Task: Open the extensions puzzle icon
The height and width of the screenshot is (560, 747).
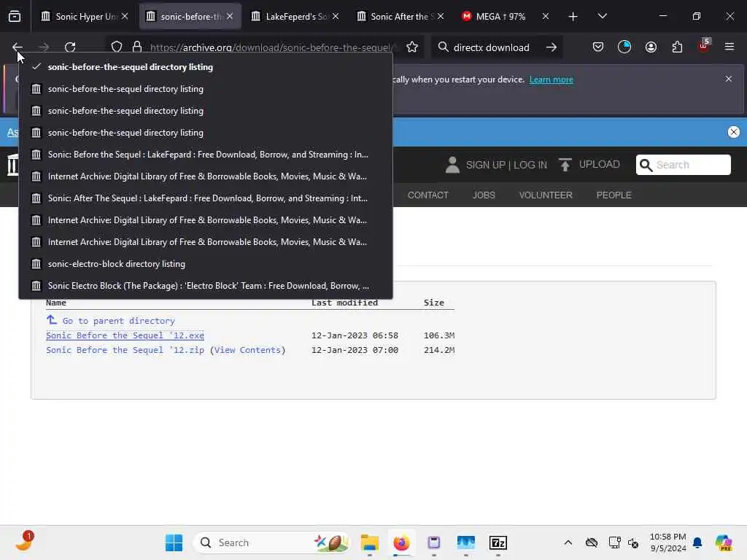Action: click(x=677, y=47)
